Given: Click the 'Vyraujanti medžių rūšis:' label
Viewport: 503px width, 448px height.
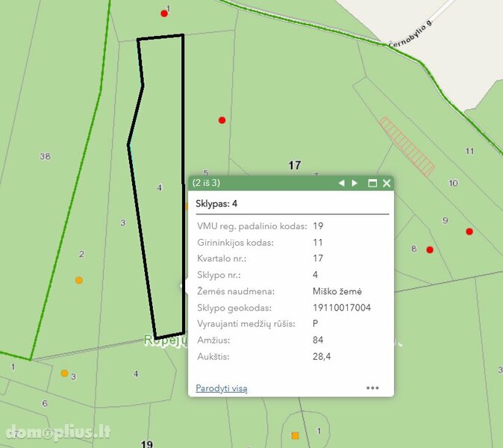Looking at the screenshot, I should coord(246,324).
